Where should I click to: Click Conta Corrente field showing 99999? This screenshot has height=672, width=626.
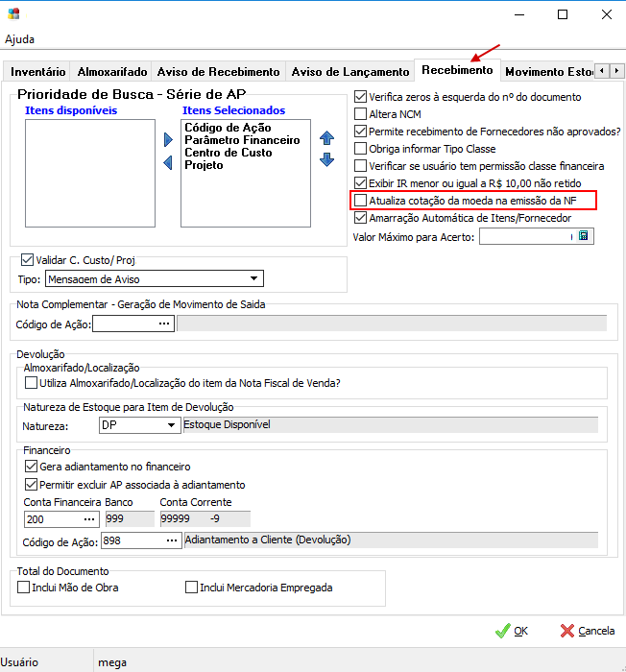coord(205,519)
